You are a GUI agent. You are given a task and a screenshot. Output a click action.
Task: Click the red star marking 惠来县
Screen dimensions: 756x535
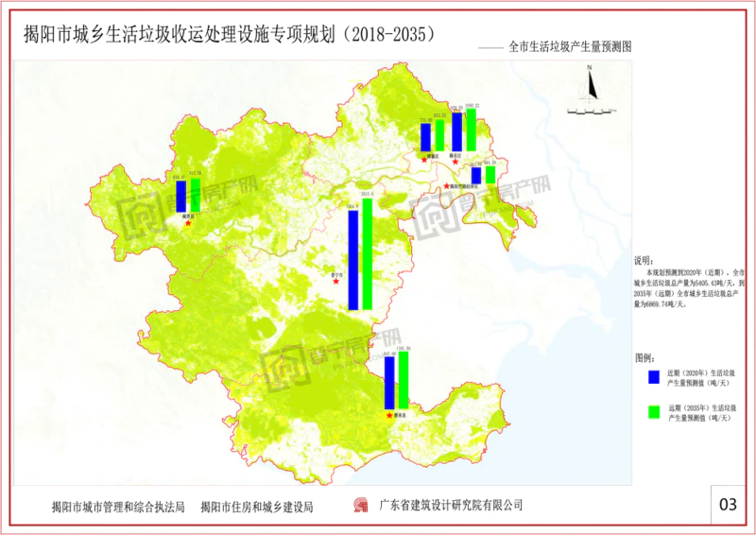(389, 415)
